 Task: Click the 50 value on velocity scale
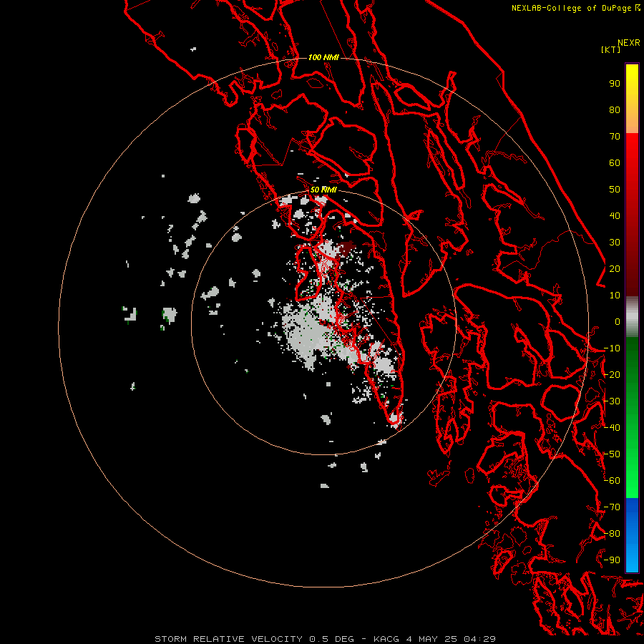click(x=615, y=190)
